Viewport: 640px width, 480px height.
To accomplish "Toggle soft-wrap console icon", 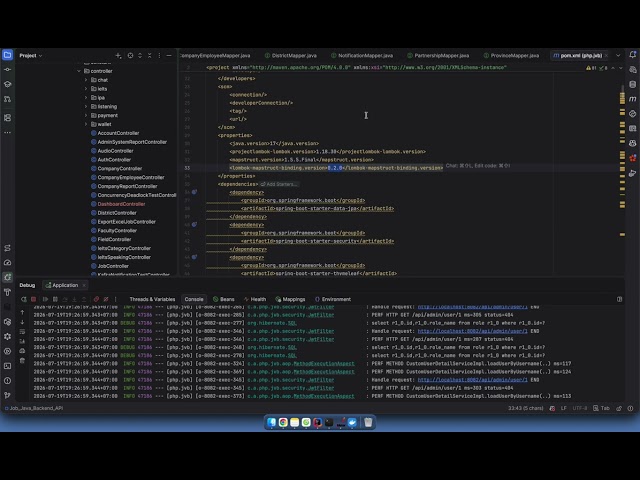I will pos(22,331).
